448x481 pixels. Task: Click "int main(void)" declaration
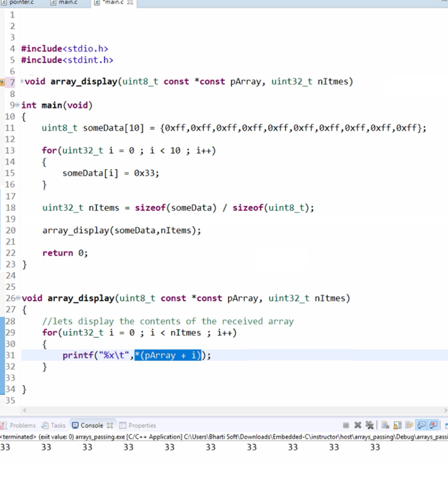click(57, 105)
